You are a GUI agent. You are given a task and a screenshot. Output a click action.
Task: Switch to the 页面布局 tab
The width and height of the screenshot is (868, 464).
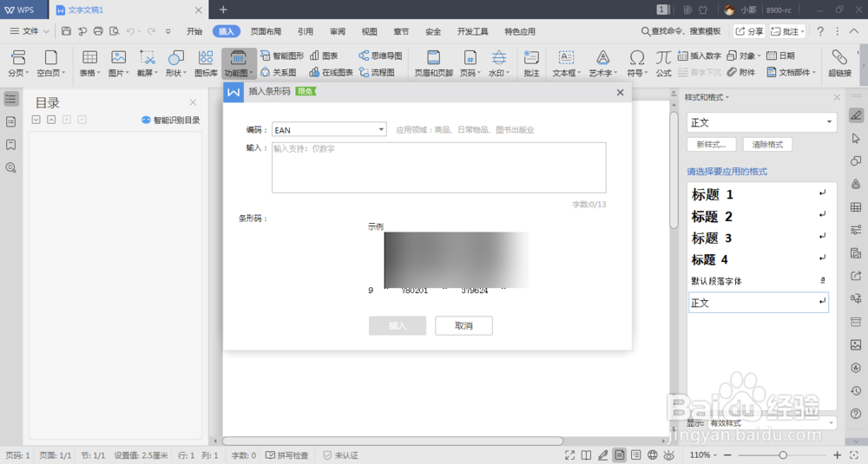(266, 31)
